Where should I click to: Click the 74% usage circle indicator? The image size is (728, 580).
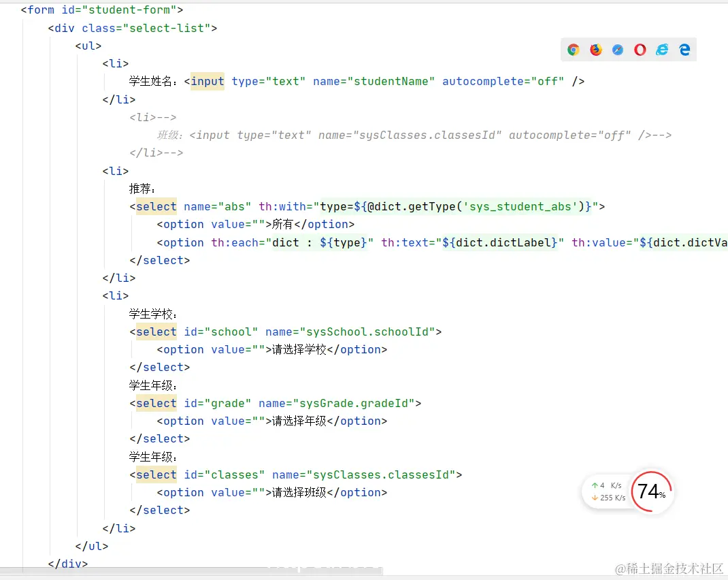click(x=651, y=492)
